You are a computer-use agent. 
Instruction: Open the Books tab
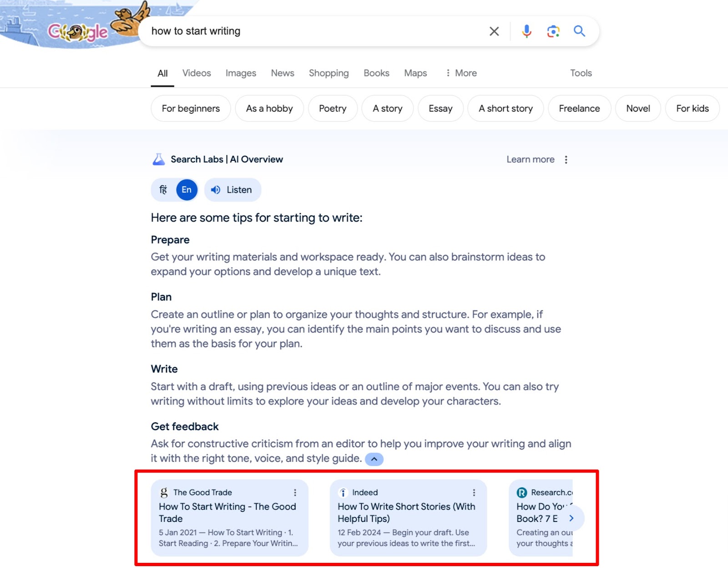click(376, 73)
